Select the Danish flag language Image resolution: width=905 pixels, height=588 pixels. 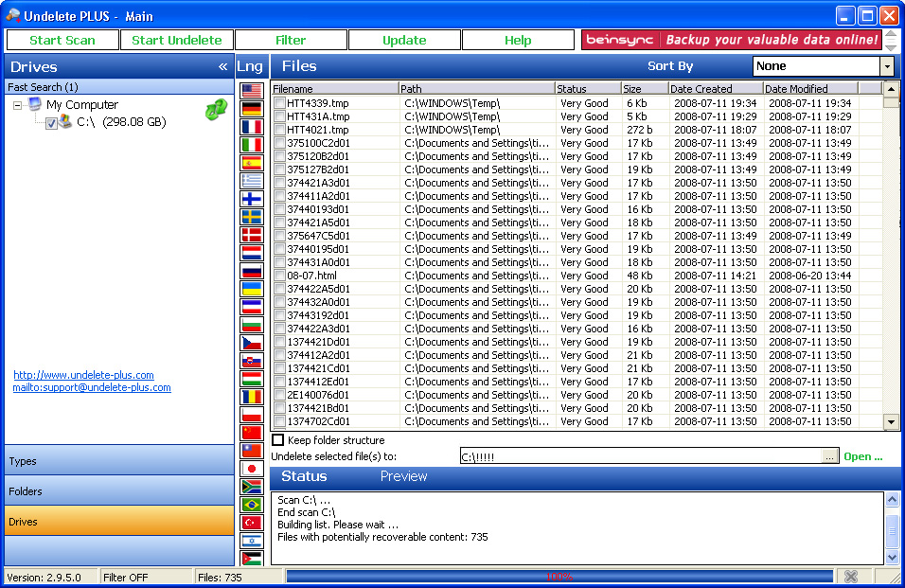click(x=252, y=234)
